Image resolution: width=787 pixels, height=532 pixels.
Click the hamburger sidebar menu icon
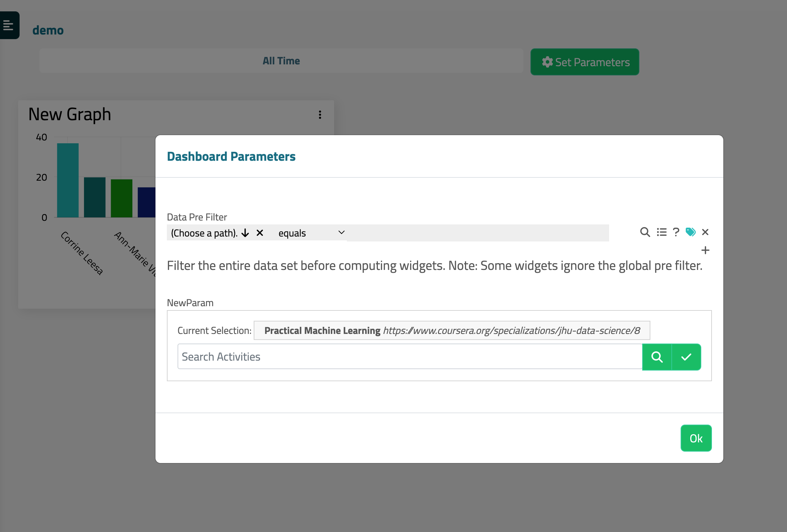pyautogui.click(x=8, y=25)
